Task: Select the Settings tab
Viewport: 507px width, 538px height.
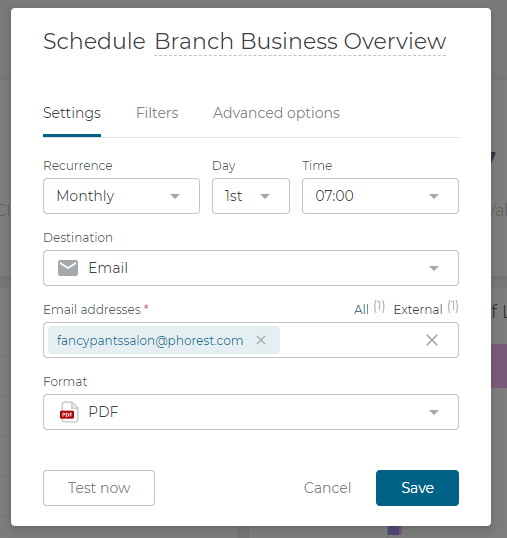Action: coord(72,113)
